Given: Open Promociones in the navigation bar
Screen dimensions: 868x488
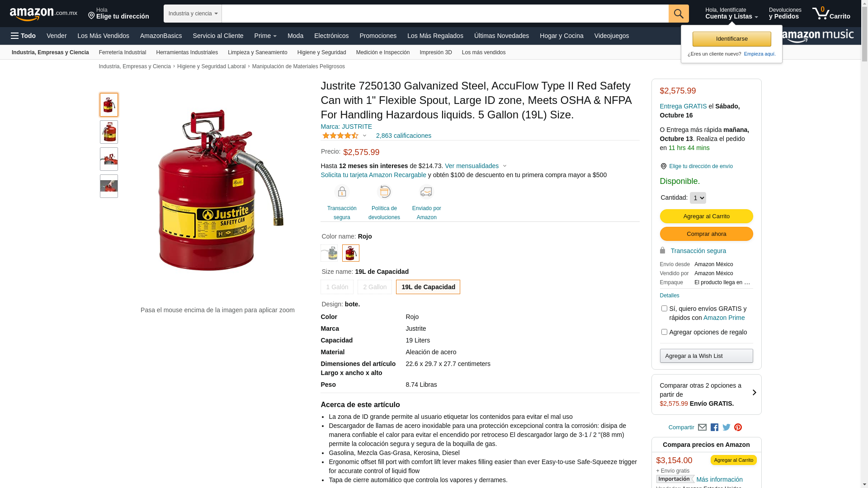Looking at the screenshot, I should coord(378,36).
